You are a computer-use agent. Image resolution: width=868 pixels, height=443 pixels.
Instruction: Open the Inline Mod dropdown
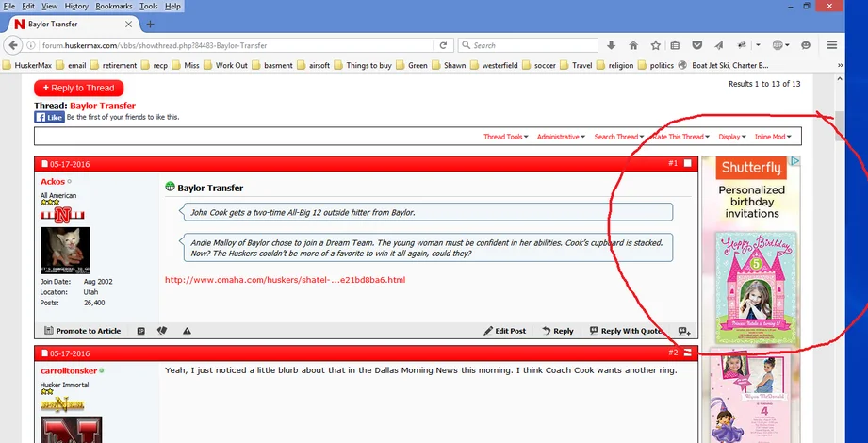[773, 137]
